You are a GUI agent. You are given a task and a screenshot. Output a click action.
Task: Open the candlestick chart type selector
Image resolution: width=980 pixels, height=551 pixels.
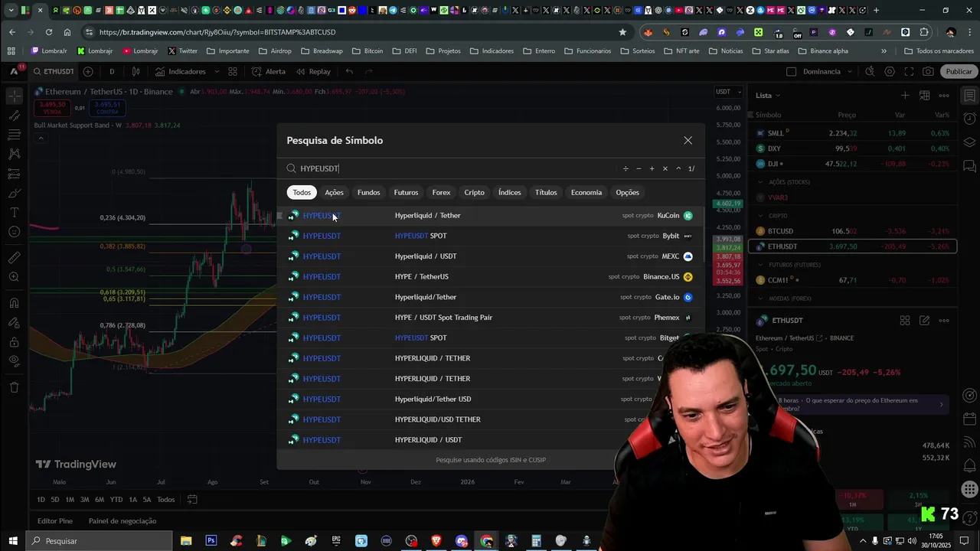click(x=136, y=71)
